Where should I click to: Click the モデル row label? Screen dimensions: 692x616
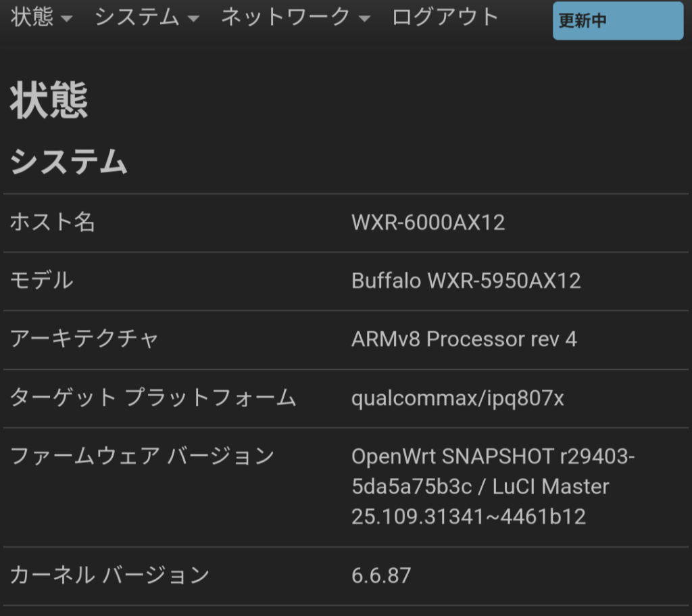[41, 281]
